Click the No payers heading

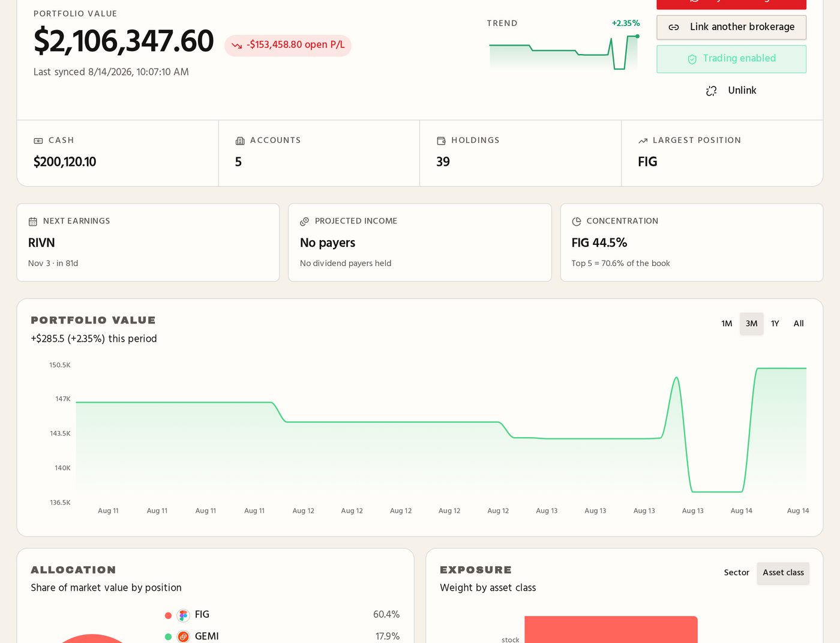[x=328, y=243]
